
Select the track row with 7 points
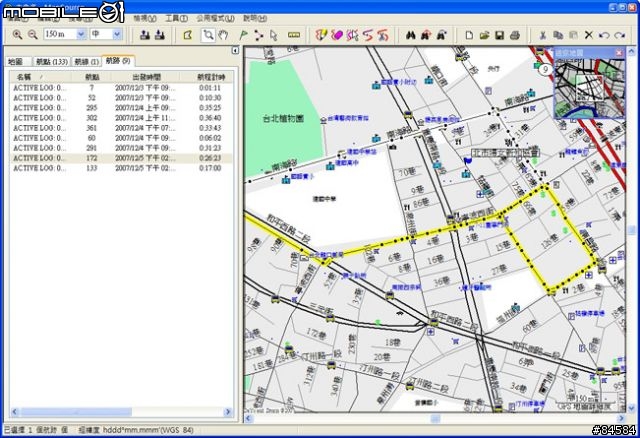121,88
